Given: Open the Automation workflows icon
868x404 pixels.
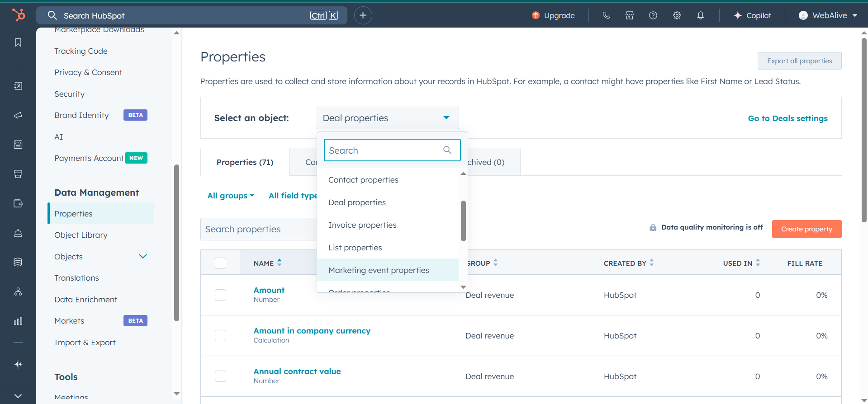Looking at the screenshot, I should pyautogui.click(x=18, y=291).
